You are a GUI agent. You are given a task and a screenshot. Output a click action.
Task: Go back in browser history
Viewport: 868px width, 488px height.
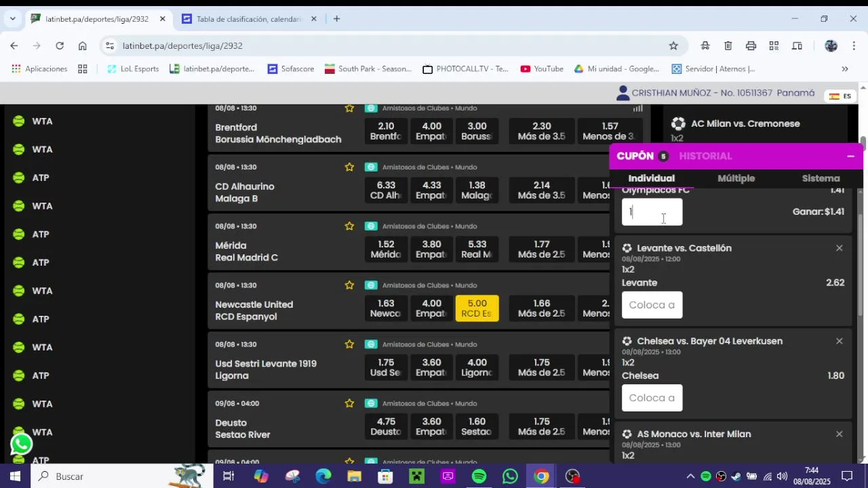click(x=14, y=45)
